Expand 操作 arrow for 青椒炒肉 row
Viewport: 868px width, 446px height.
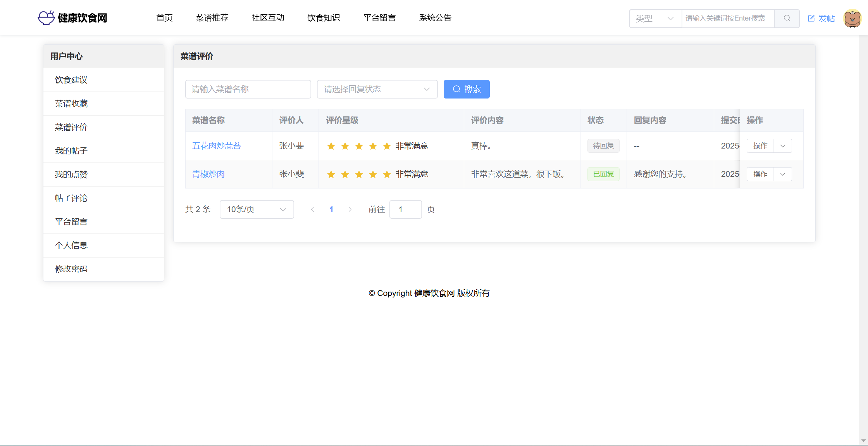(x=783, y=174)
